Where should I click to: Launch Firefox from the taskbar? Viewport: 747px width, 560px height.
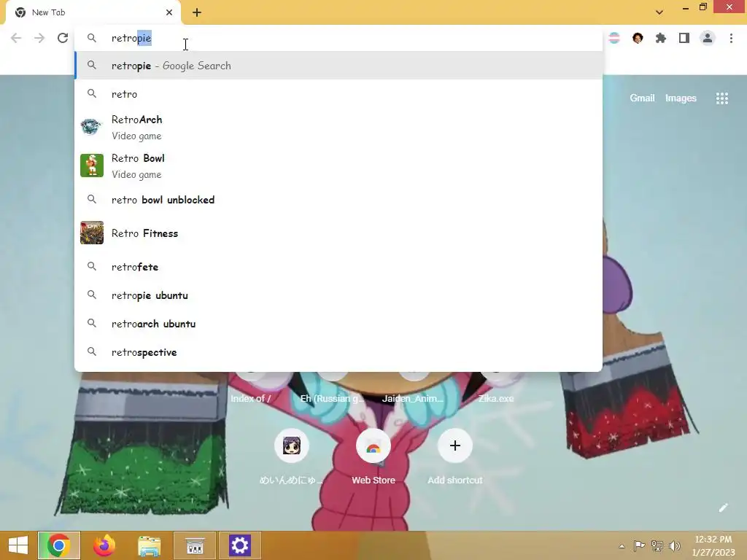point(104,545)
